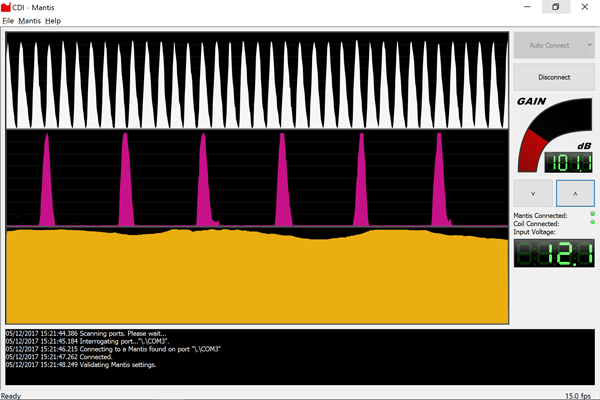Viewport: 600px width, 400px height.
Task: Click the CDI app icon in title bar
Action: (x=7, y=6)
